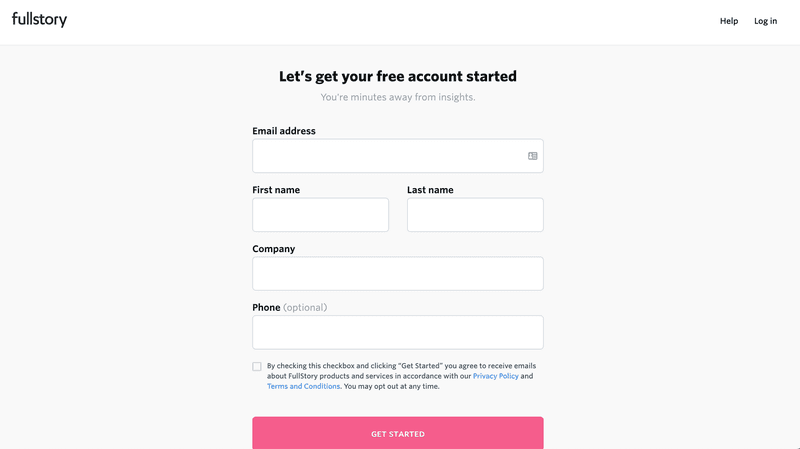Click the contact card autofill icon
Image resolution: width=800 pixels, height=449 pixels.
(x=533, y=156)
